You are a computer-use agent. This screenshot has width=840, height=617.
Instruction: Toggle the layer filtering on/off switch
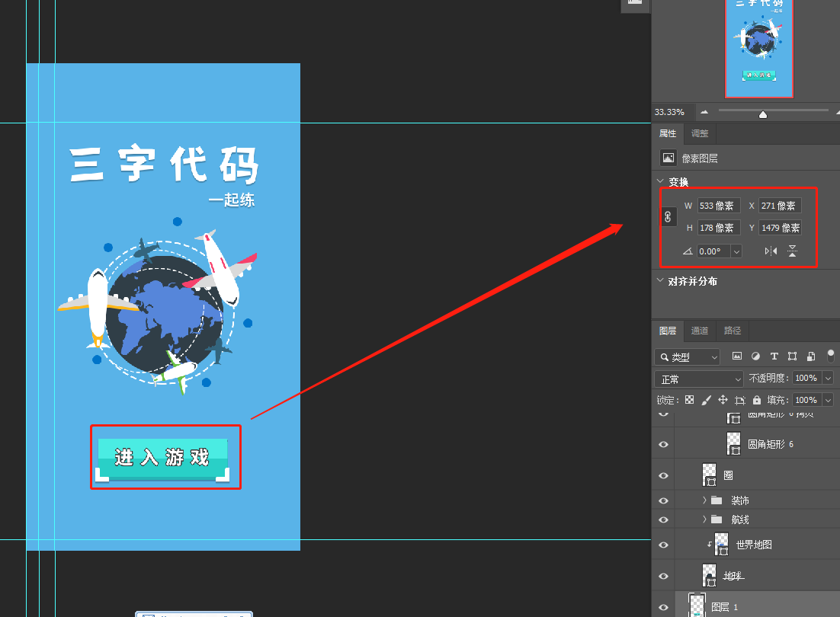[x=831, y=356]
